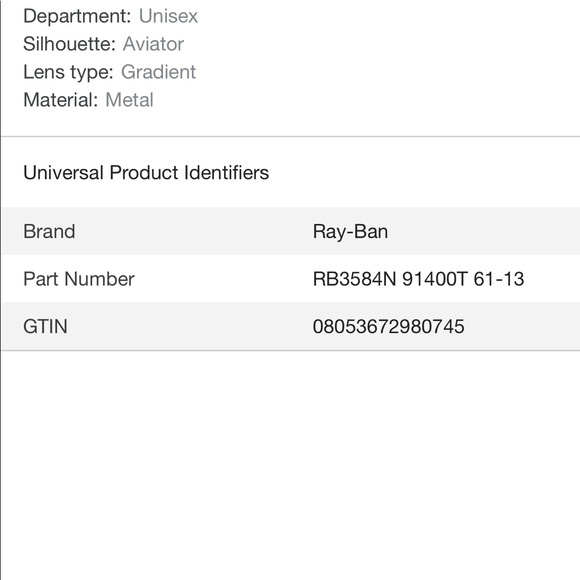Select the Ray-Ban brand value

[x=350, y=232]
